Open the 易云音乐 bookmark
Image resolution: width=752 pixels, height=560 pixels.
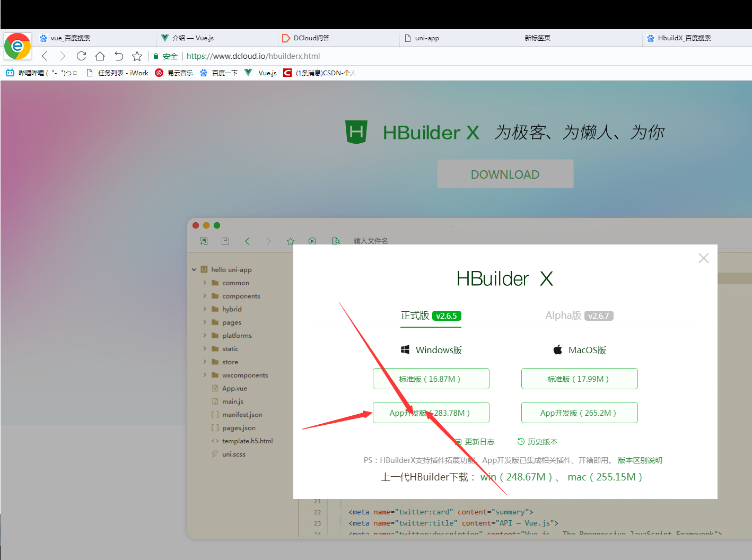tap(180, 73)
